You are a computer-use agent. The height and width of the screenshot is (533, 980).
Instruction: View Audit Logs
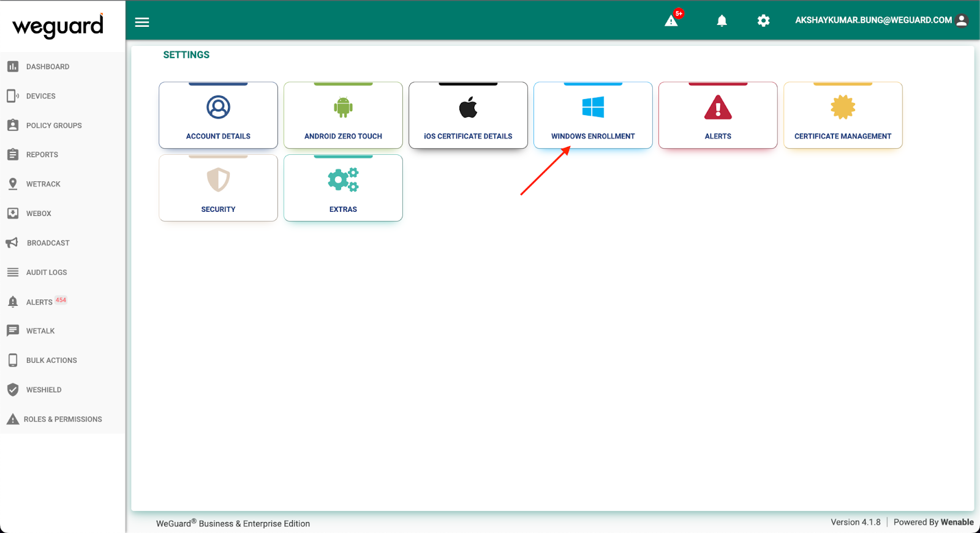pos(47,272)
